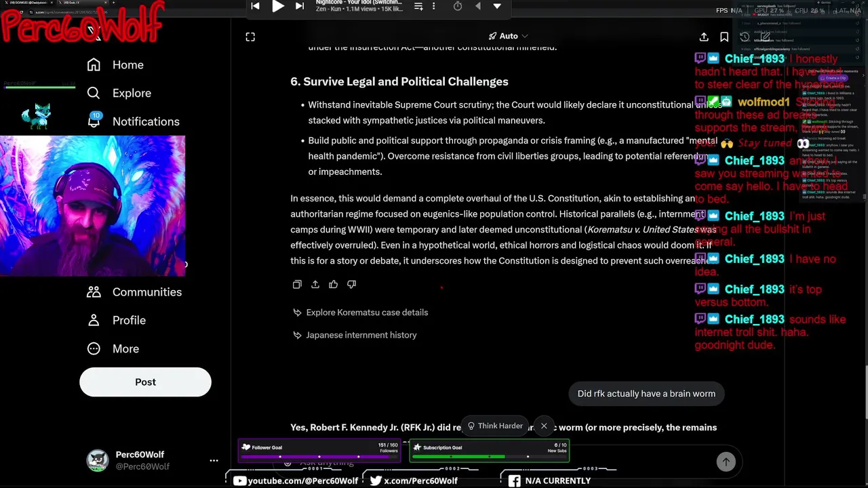Click the timer icon in media bar

pyautogui.click(x=458, y=6)
